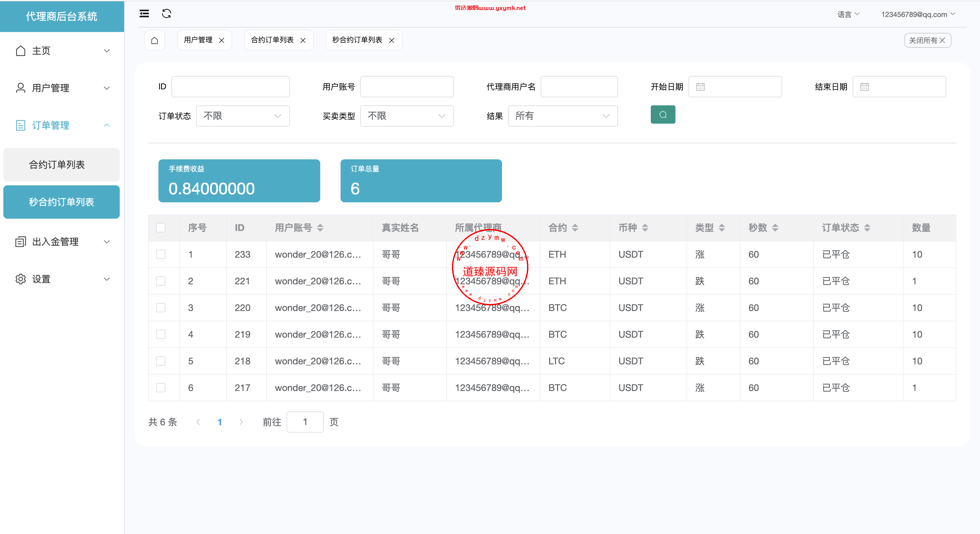The image size is (980, 534).
Task: Switch to the 合约订单列表 tab
Action: click(x=273, y=40)
